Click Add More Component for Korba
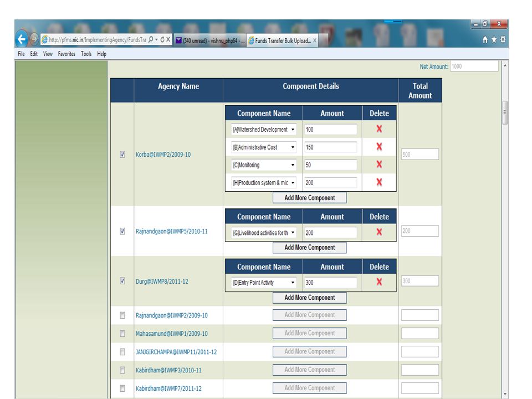The height and width of the screenshot is (399, 532). pyautogui.click(x=309, y=197)
